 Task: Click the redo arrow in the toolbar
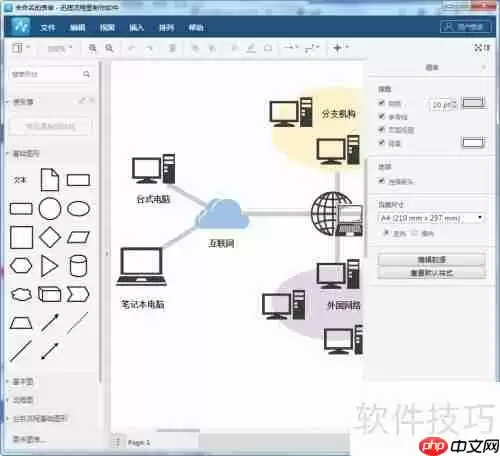coord(150,49)
